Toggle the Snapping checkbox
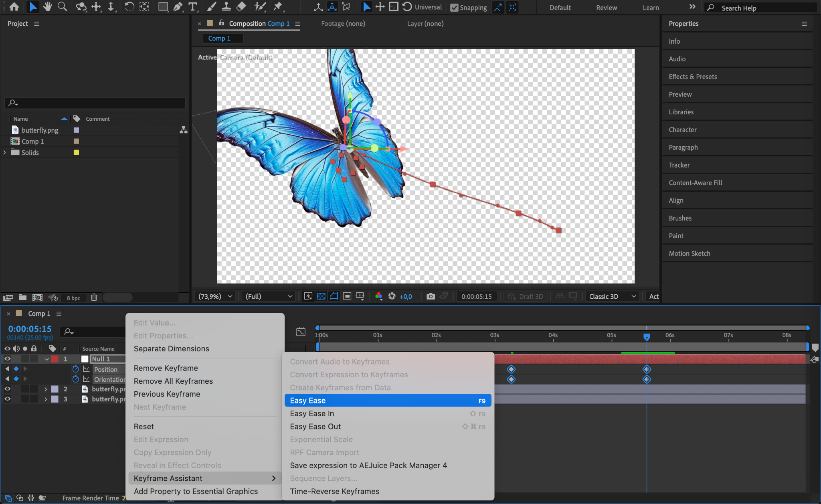821x504 pixels. pos(454,8)
